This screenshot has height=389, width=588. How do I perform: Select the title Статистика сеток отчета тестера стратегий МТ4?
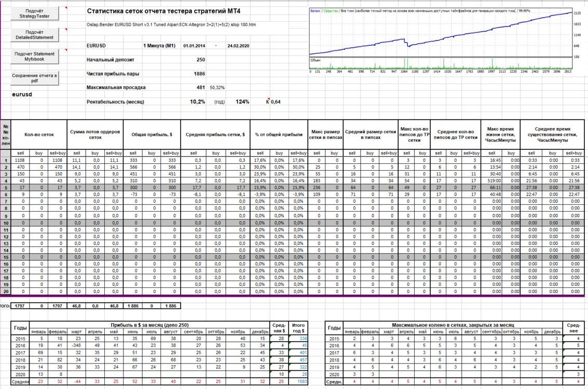tap(163, 11)
